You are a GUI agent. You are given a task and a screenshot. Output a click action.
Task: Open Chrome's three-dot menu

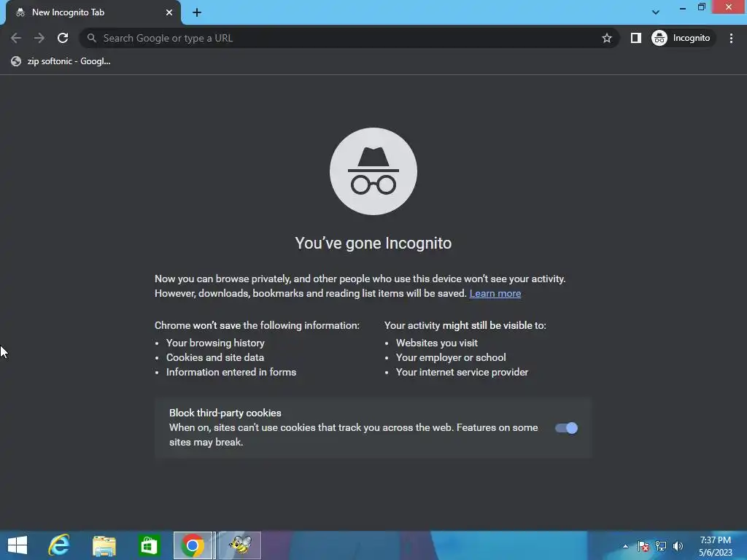tap(731, 38)
